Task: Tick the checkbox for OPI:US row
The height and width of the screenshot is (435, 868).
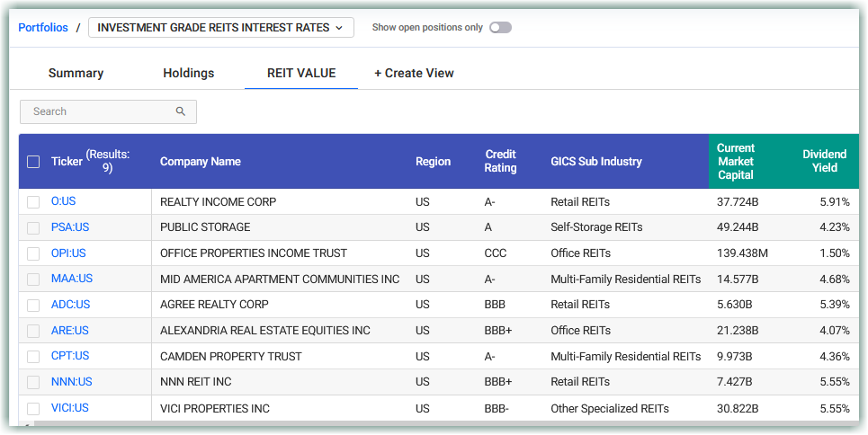Action: [x=33, y=253]
